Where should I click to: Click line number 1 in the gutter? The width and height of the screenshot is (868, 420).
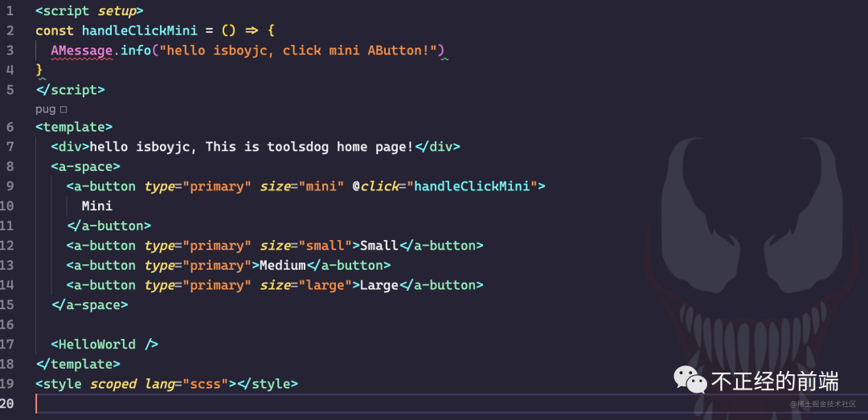[10, 10]
